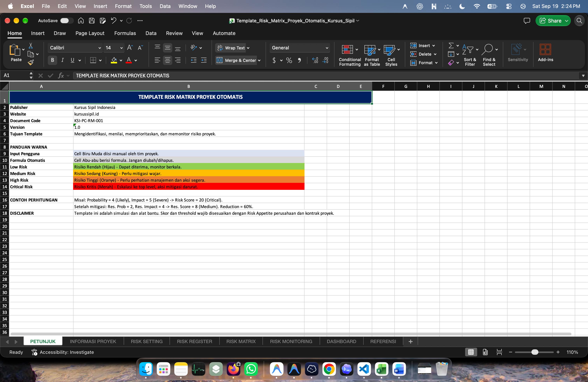The width and height of the screenshot is (588, 382).
Task: Open the Home icon in title bar
Action: click(x=81, y=21)
